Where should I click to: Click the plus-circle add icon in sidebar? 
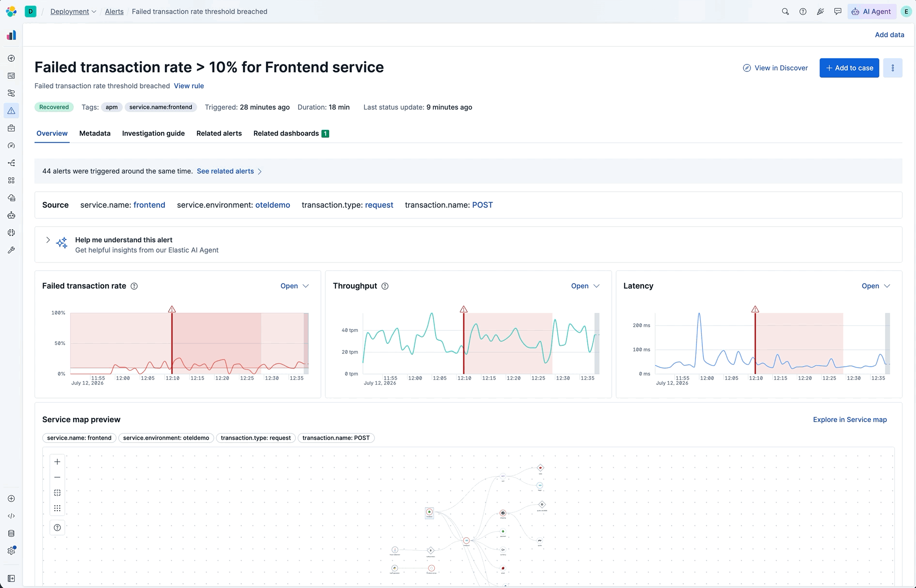coord(11,498)
